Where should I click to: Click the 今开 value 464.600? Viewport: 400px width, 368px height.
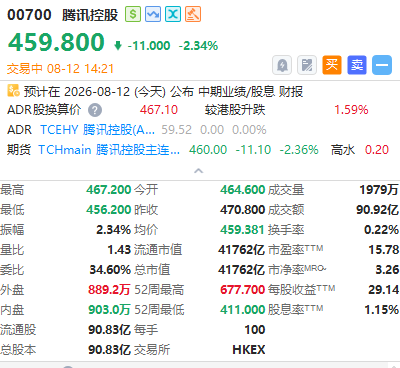[242, 190]
